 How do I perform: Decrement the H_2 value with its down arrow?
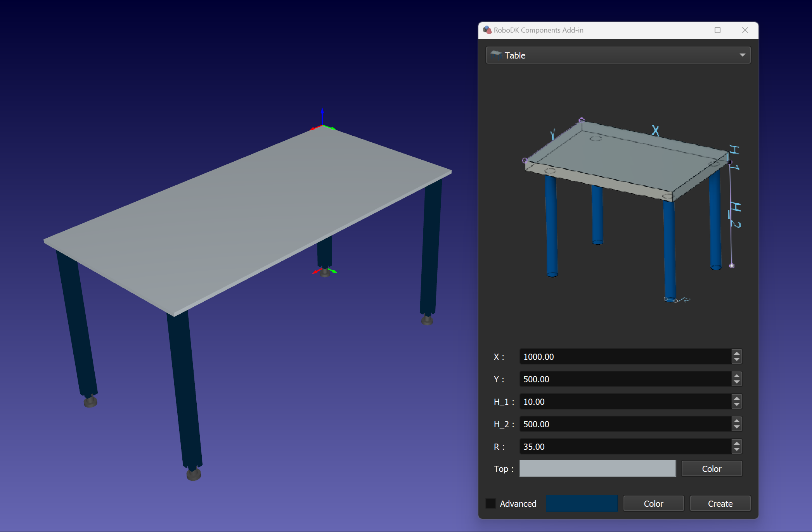click(x=736, y=427)
